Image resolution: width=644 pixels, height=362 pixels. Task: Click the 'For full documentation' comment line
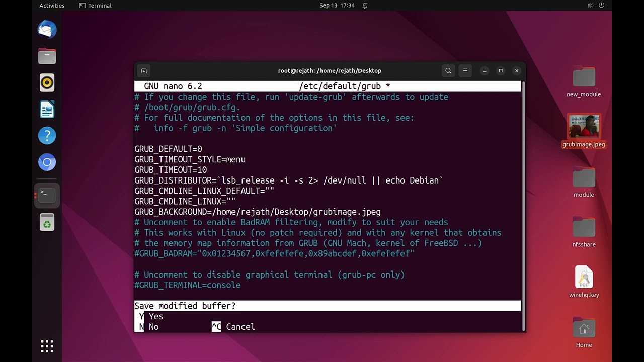[274, 118]
